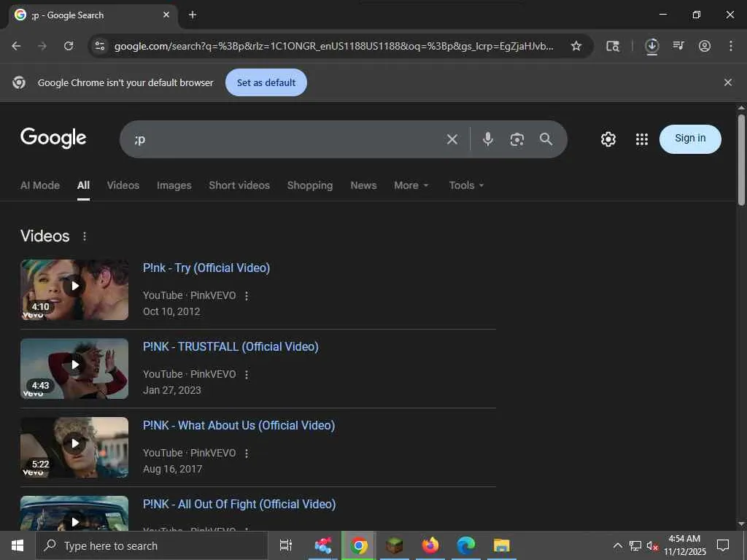Switch to News tab

[x=363, y=185]
